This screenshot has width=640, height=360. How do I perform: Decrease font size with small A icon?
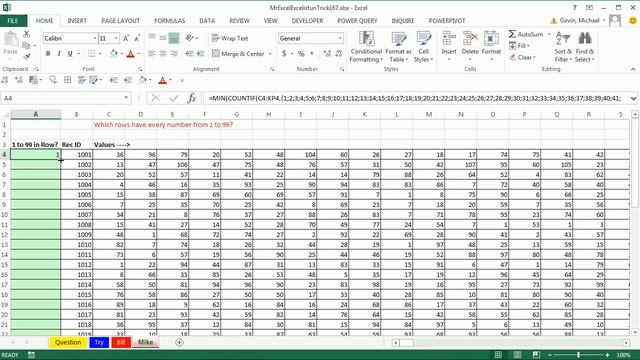(x=137, y=38)
